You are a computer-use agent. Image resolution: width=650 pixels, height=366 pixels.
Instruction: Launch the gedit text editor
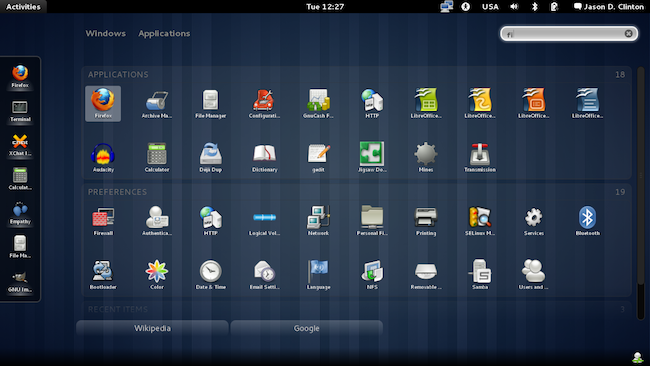(318, 158)
